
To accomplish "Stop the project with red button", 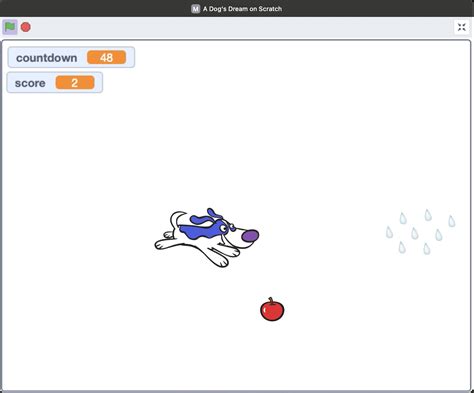I will 26,27.
